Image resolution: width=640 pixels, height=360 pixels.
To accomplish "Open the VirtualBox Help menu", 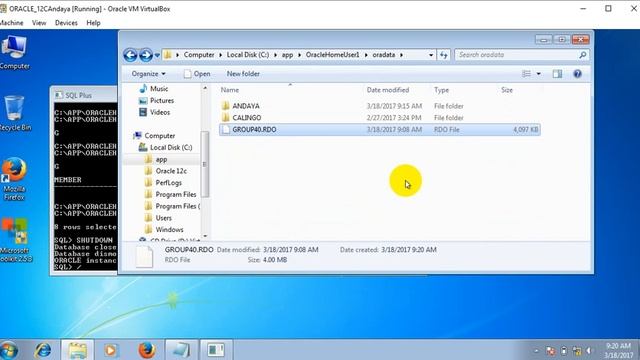I will 93,23.
